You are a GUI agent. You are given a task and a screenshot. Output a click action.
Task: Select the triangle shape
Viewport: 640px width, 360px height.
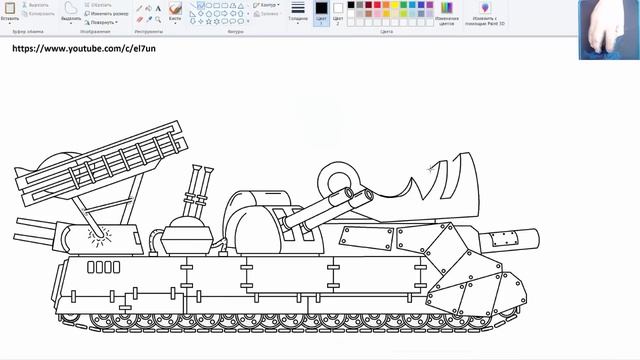point(241,5)
